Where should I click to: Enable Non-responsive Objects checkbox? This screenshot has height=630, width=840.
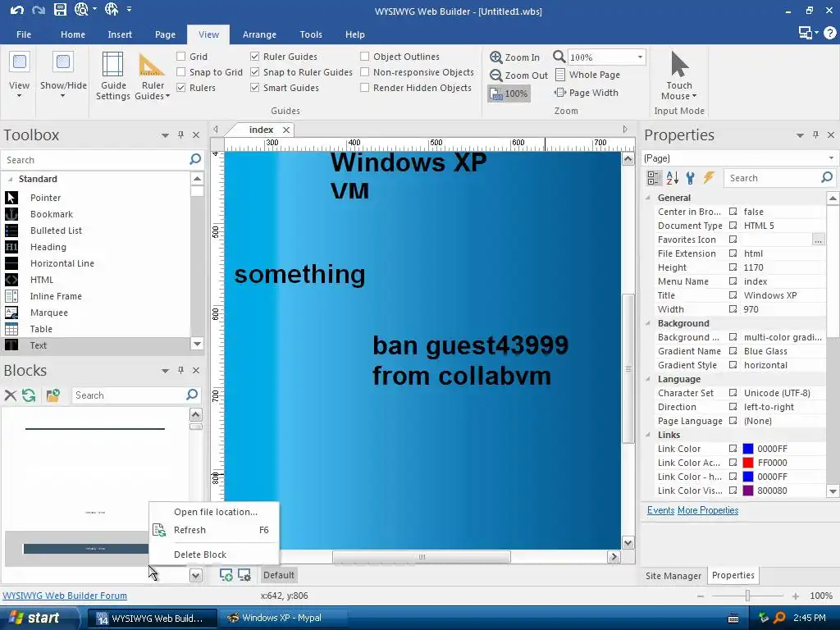point(365,72)
